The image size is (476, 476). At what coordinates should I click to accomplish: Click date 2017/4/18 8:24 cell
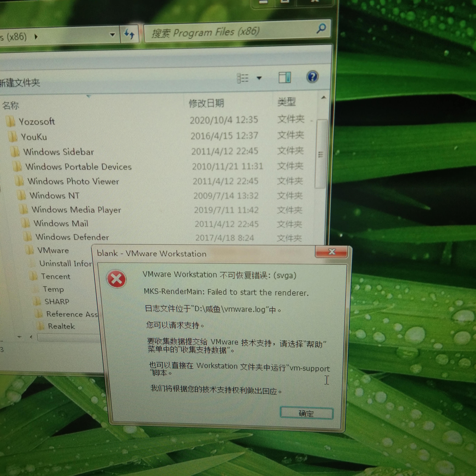click(x=224, y=238)
